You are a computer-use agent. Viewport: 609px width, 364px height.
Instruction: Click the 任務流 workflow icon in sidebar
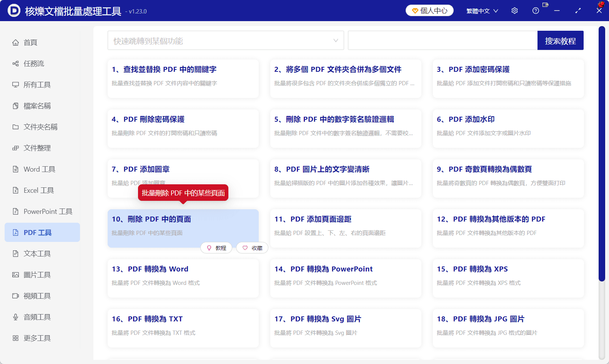(15, 64)
